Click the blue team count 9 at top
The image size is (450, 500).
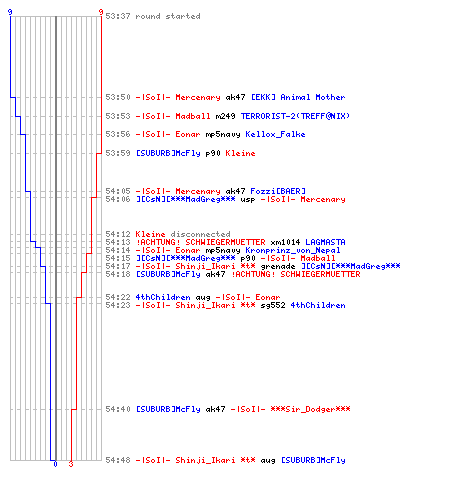[10, 12]
